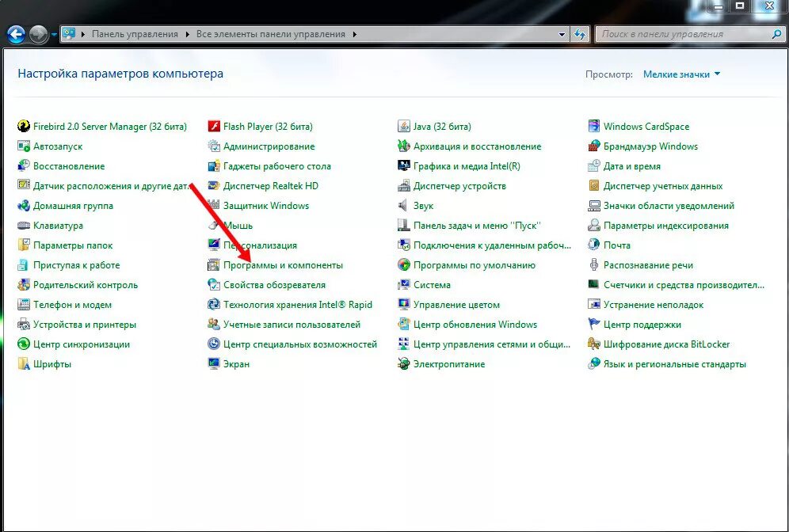Click Приступая к работе link

point(77,265)
